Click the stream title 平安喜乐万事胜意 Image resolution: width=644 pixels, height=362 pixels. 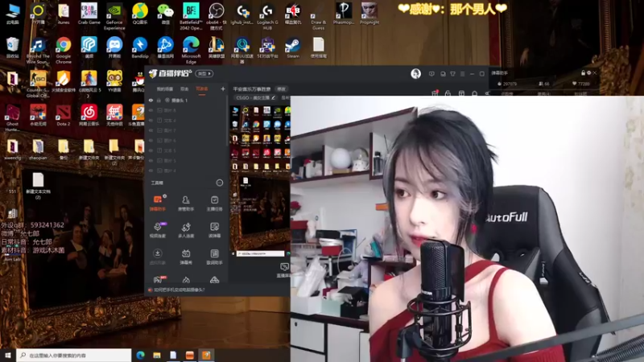[x=252, y=89]
